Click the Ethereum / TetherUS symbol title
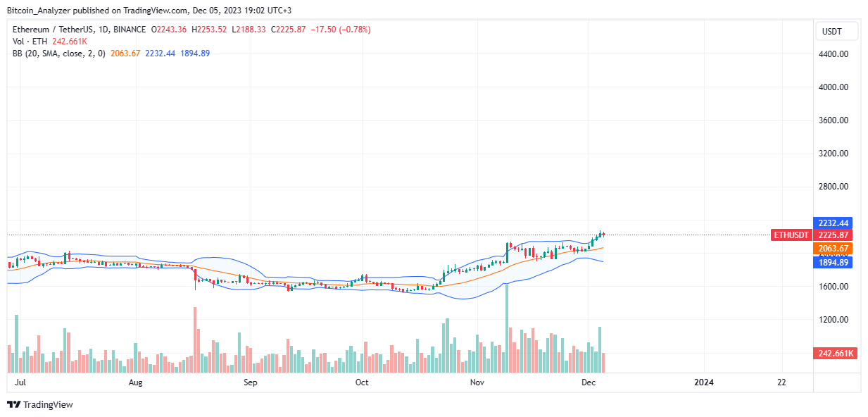The width and height of the screenshot is (868, 417). pos(53,30)
